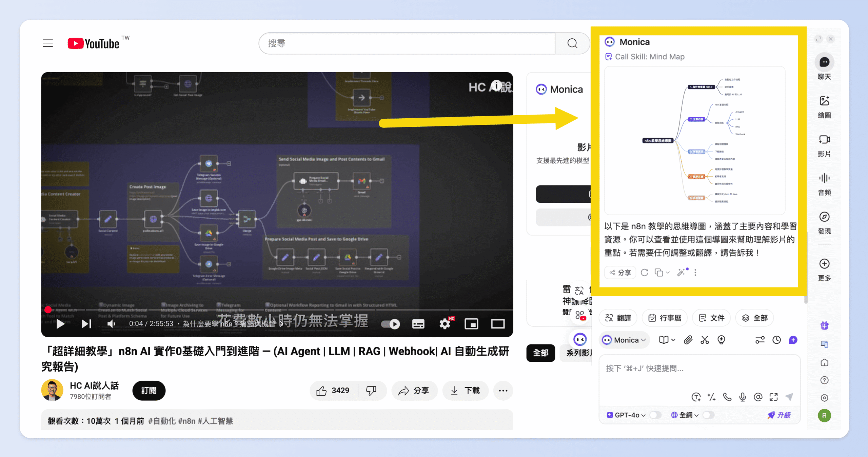The image size is (868, 457).
Task: Open chat settings sliders icon
Action: click(760, 340)
